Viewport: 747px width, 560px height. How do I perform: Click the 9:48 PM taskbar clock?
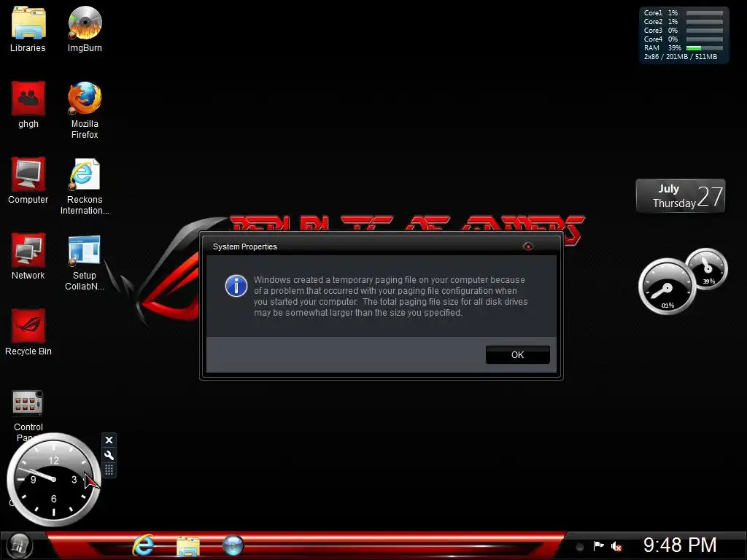pyautogui.click(x=680, y=545)
